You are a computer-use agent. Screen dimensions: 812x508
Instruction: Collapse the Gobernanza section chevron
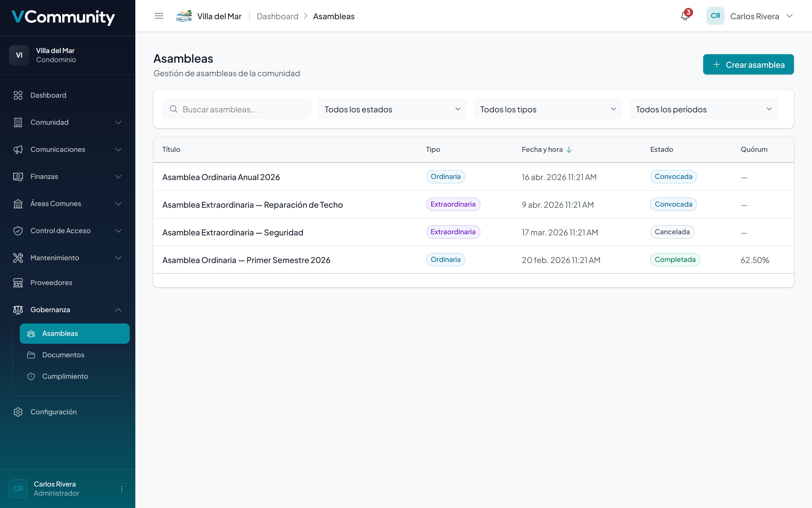click(x=118, y=310)
